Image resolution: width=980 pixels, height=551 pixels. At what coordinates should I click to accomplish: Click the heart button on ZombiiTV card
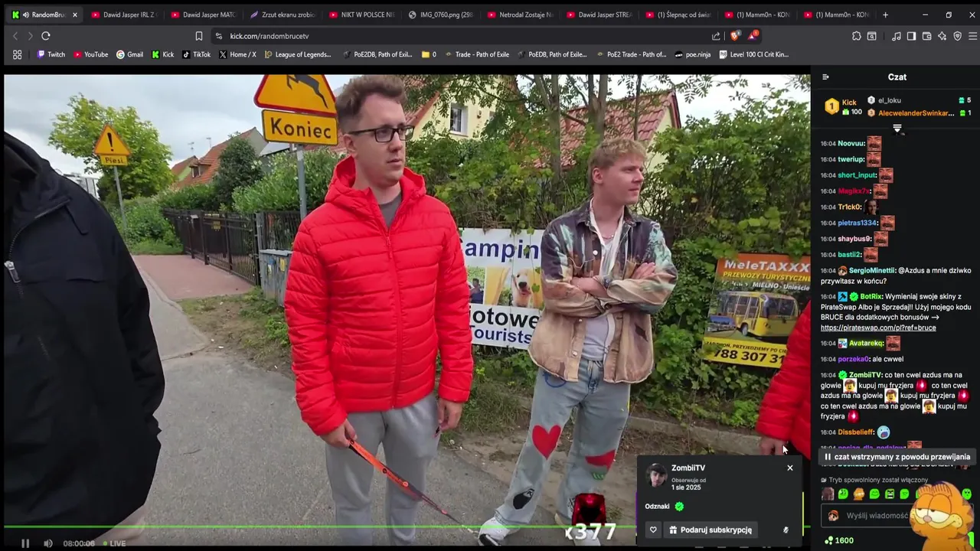click(x=653, y=530)
